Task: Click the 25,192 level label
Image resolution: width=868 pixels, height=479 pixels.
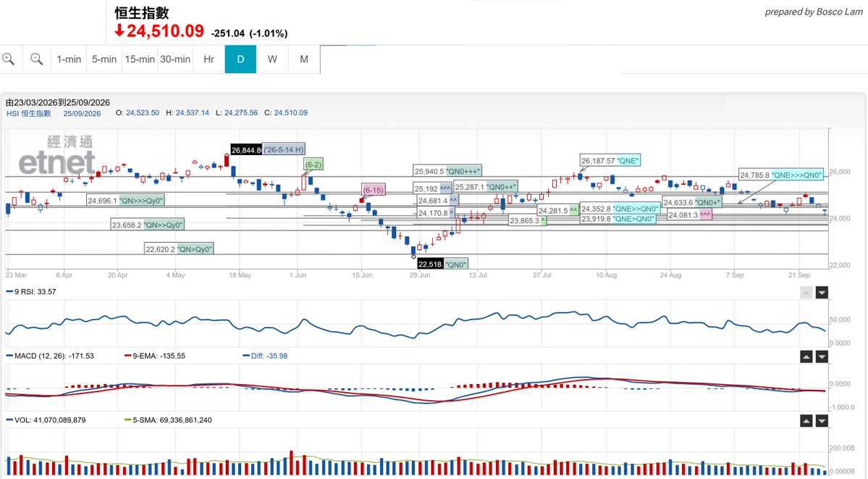Action: 432,188
